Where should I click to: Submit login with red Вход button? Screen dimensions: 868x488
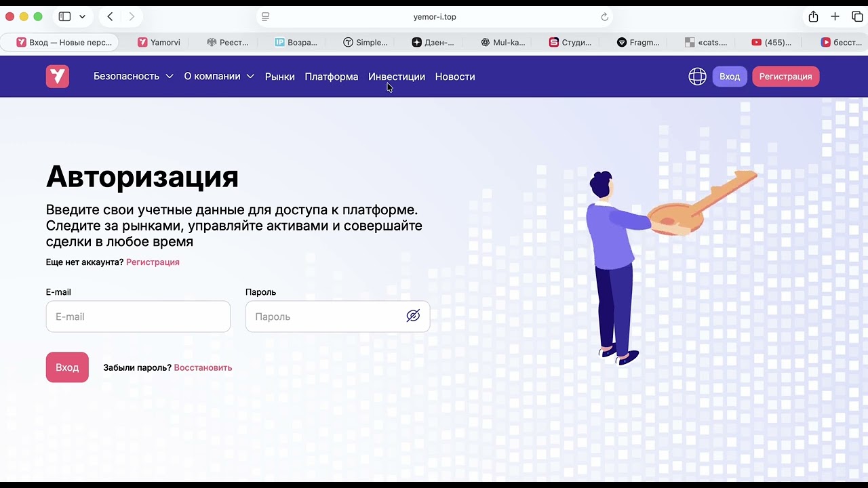click(x=67, y=367)
